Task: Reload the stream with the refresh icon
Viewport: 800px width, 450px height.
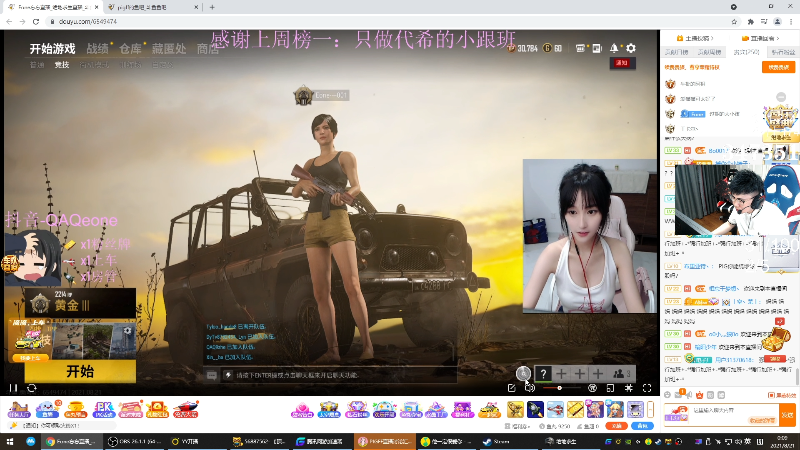Action: point(32,388)
